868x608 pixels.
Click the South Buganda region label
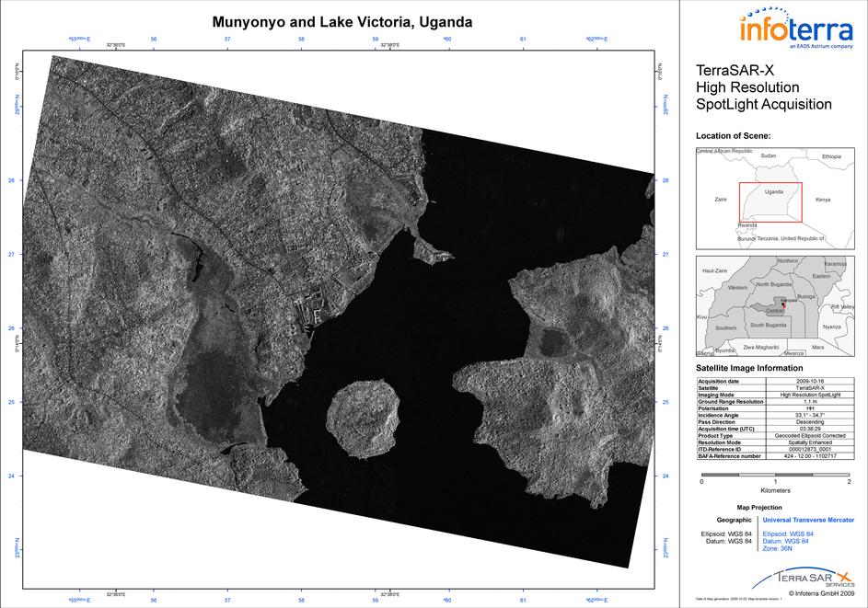click(768, 327)
